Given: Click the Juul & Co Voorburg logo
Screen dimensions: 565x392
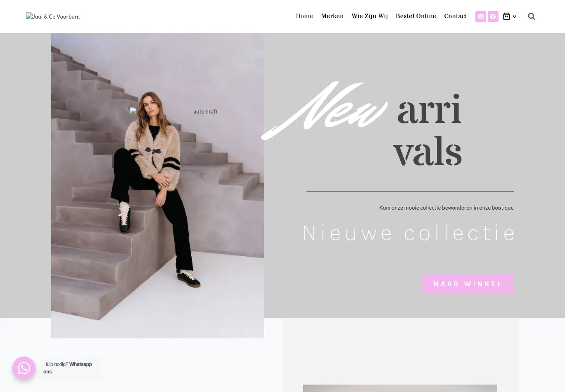Looking at the screenshot, I should [53, 17].
